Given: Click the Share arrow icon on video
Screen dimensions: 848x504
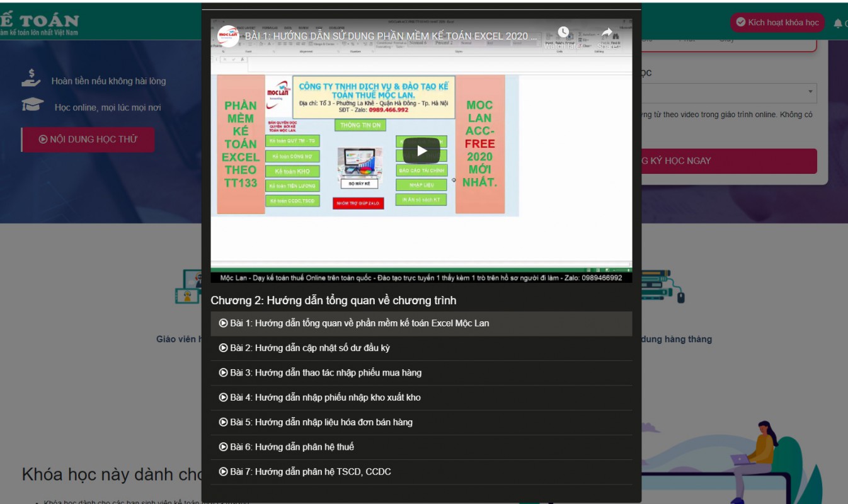Looking at the screenshot, I should (x=607, y=33).
